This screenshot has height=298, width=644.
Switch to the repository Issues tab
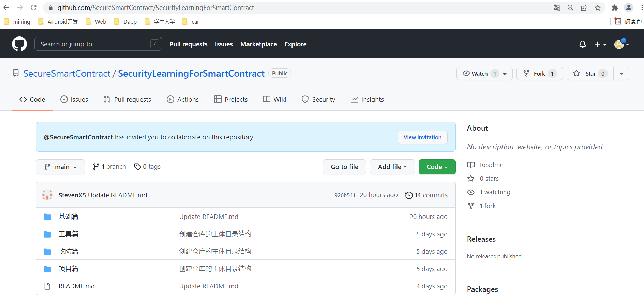click(x=74, y=99)
